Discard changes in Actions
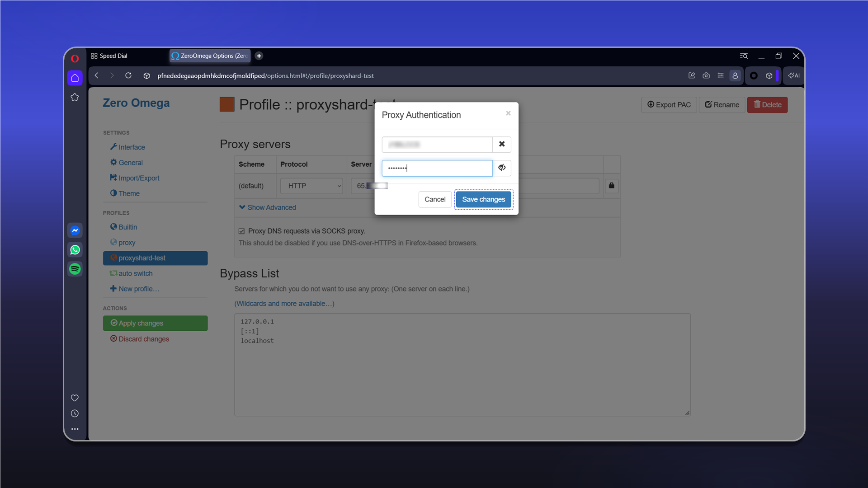 [x=140, y=339]
